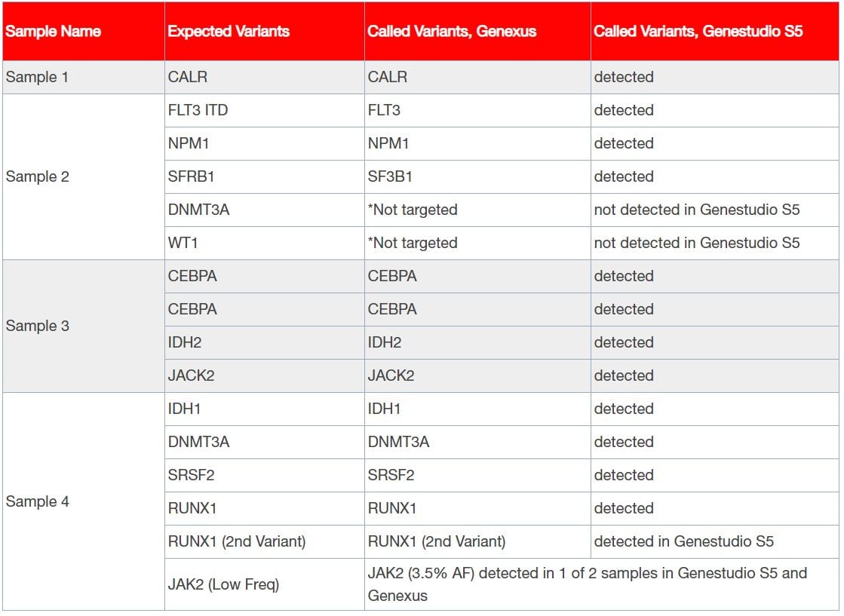
Task: Select RUNX1 (2nd Variant) under Expected Variants
Action: point(237,541)
